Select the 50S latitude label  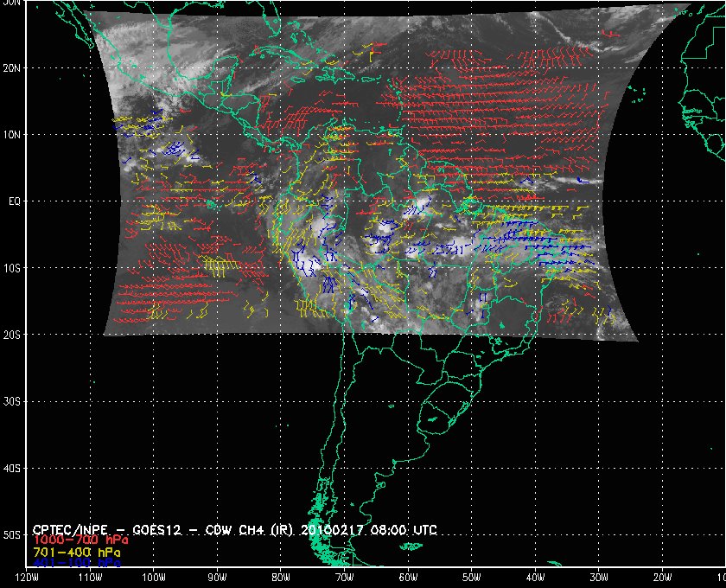point(11,535)
